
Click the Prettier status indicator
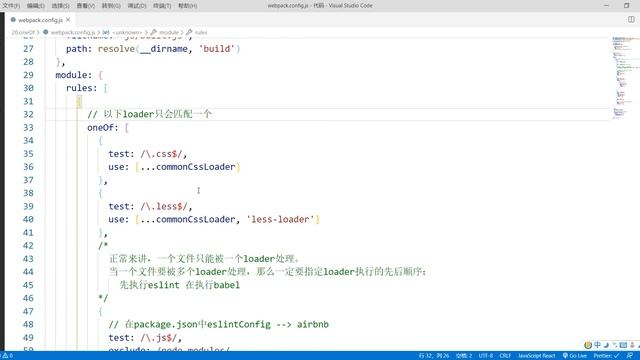tap(606, 356)
